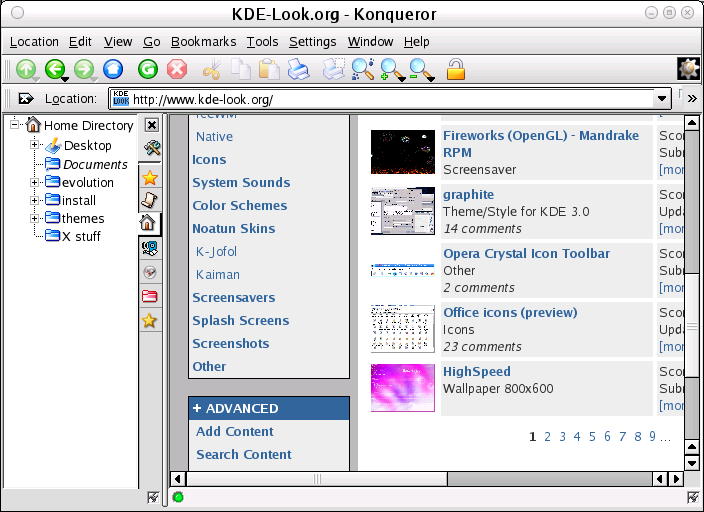Select the Home Directory sidebar tab
This screenshot has height=512, width=704.
click(x=148, y=223)
